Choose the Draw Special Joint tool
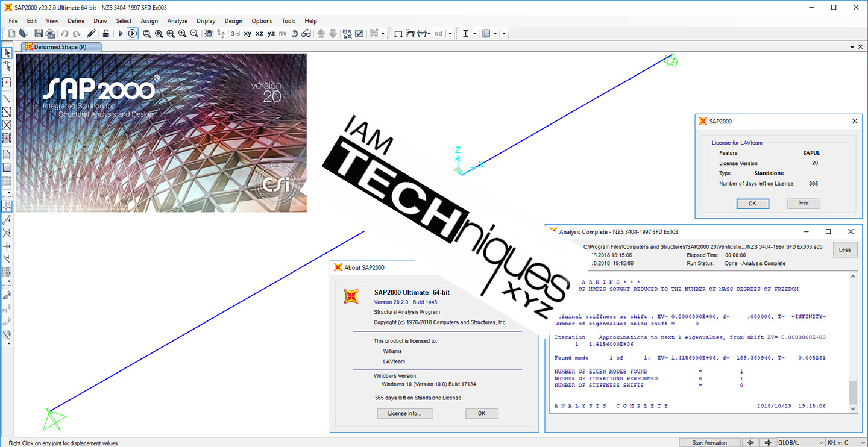The height and width of the screenshot is (447, 868). coord(7,83)
